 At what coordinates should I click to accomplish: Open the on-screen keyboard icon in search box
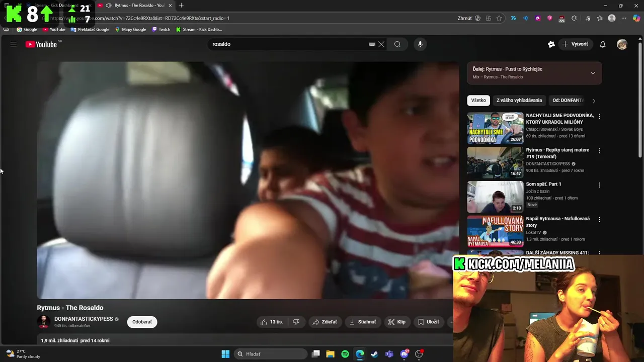pos(372,44)
